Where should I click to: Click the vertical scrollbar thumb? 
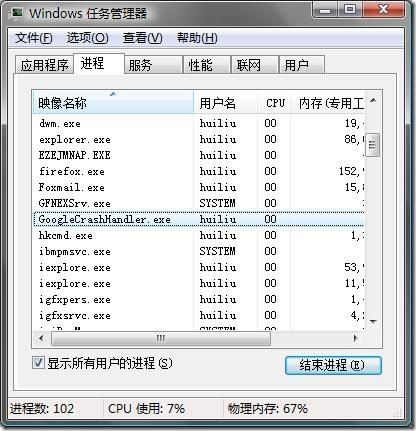(x=372, y=145)
